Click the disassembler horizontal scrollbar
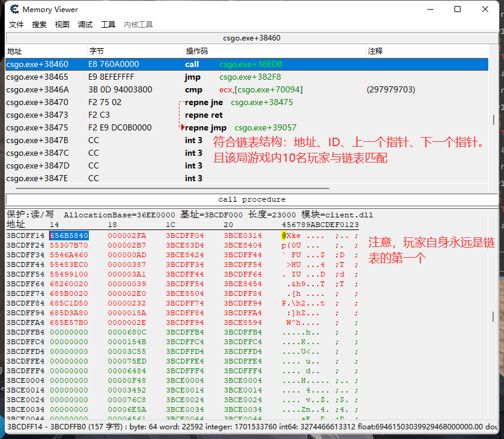504x439 pixels. (x=172, y=188)
